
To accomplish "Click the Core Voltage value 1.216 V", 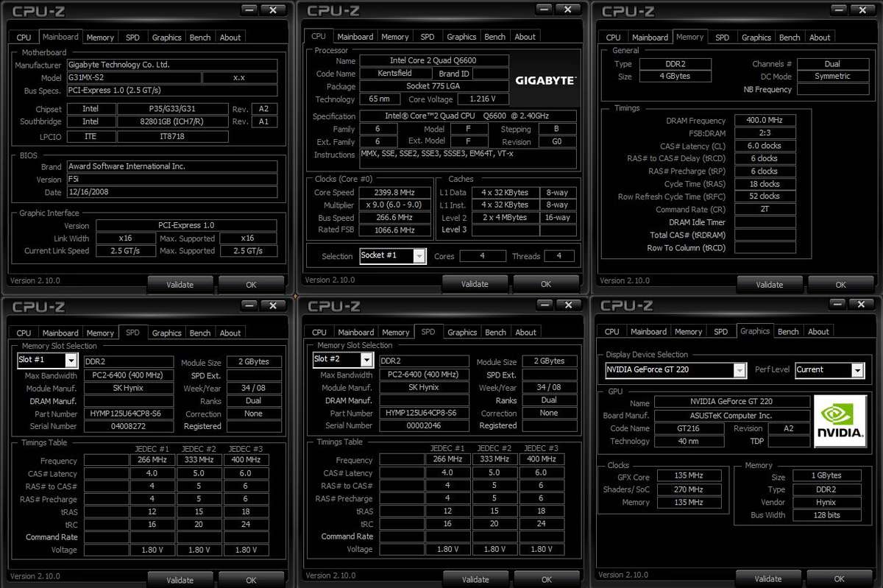I will [x=478, y=99].
